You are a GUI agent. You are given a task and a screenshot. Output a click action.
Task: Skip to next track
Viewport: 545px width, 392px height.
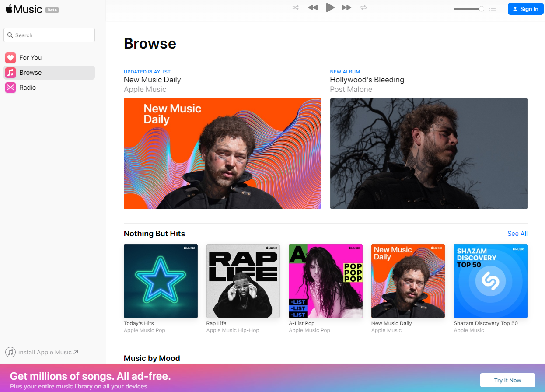(346, 7)
